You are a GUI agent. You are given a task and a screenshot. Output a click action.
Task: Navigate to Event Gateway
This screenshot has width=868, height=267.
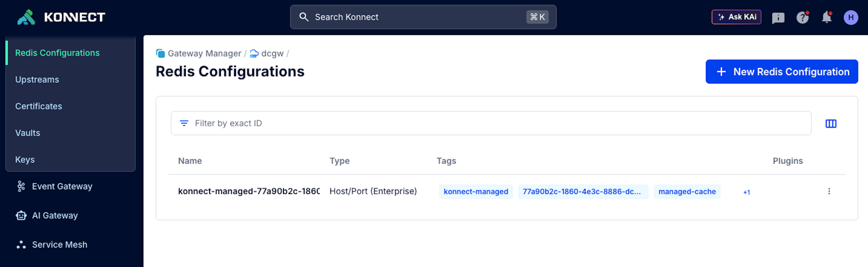pyautogui.click(x=62, y=186)
